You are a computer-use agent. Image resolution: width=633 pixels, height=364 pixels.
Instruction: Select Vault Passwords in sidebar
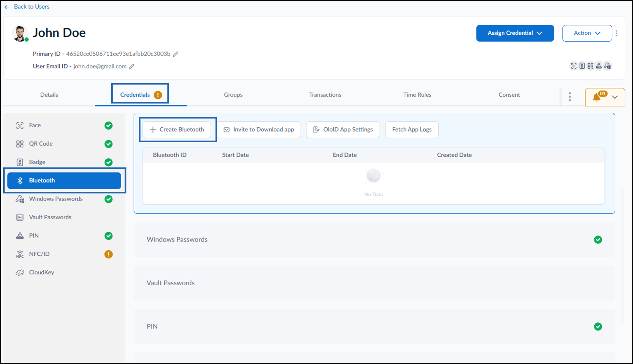(x=64, y=217)
